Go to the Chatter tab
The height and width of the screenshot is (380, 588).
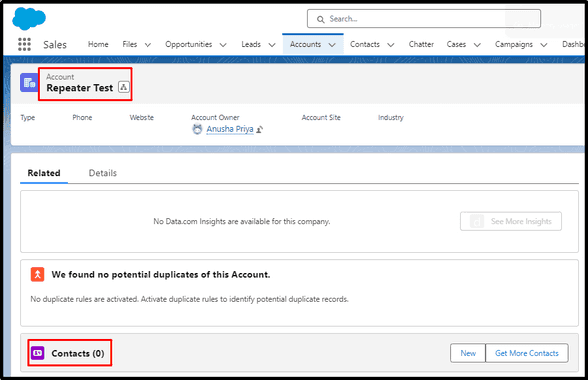click(x=421, y=44)
